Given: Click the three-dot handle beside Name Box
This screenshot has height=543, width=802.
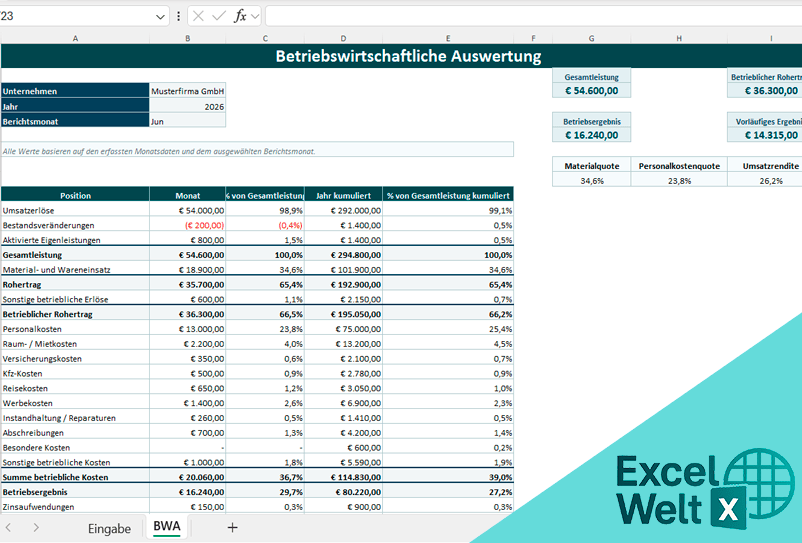Looking at the screenshot, I should pyautogui.click(x=179, y=16).
